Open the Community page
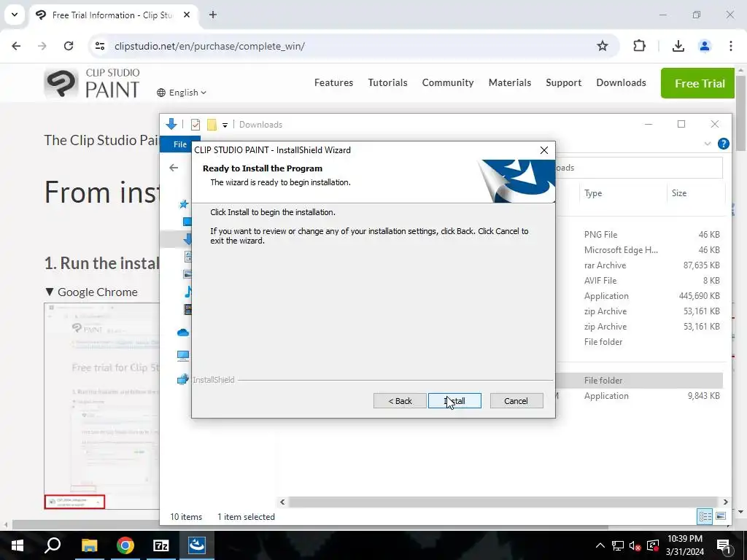Viewport: 747px width, 560px height. (448, 82)
